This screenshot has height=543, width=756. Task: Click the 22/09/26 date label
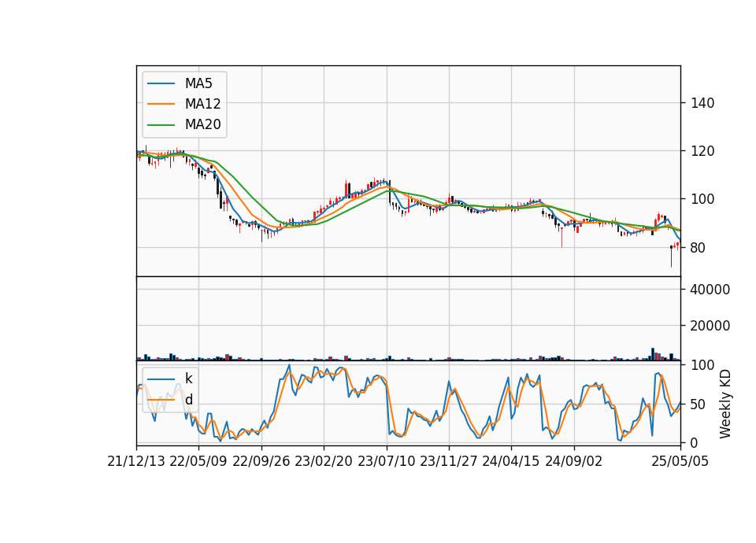tap(261, 461)
